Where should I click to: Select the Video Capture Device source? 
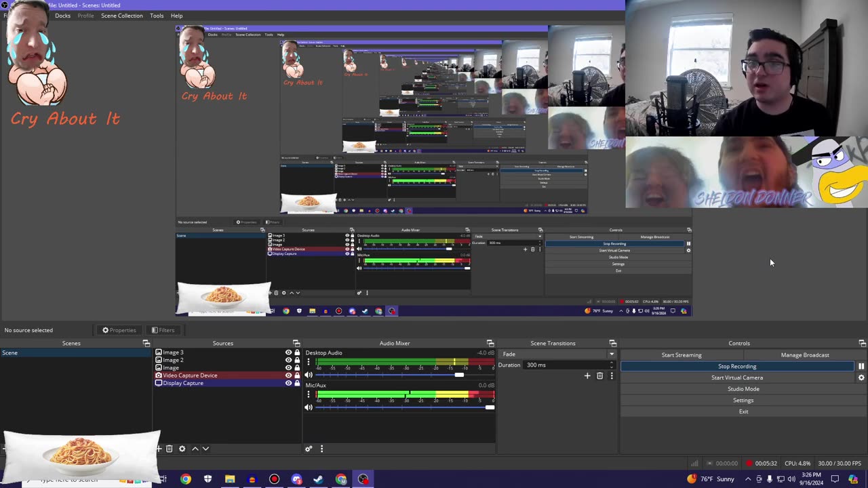tap(190, 375)
